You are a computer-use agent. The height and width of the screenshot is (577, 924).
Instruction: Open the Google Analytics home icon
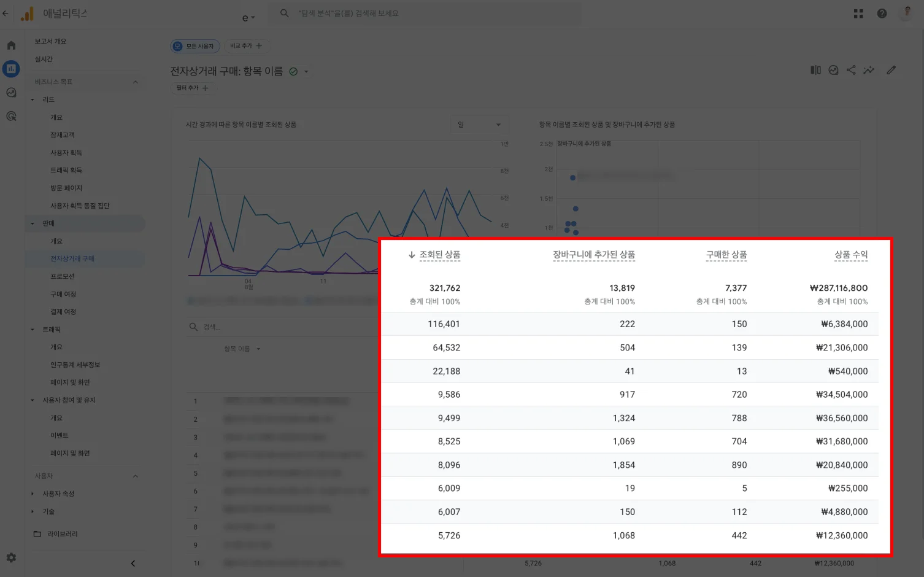pyautogui.click(x=10, y=44)
